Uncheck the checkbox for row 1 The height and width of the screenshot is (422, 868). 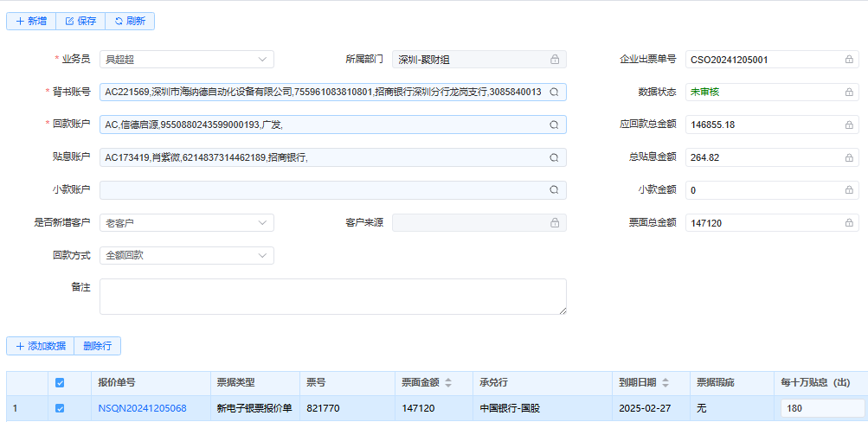[x=60, y=408]
